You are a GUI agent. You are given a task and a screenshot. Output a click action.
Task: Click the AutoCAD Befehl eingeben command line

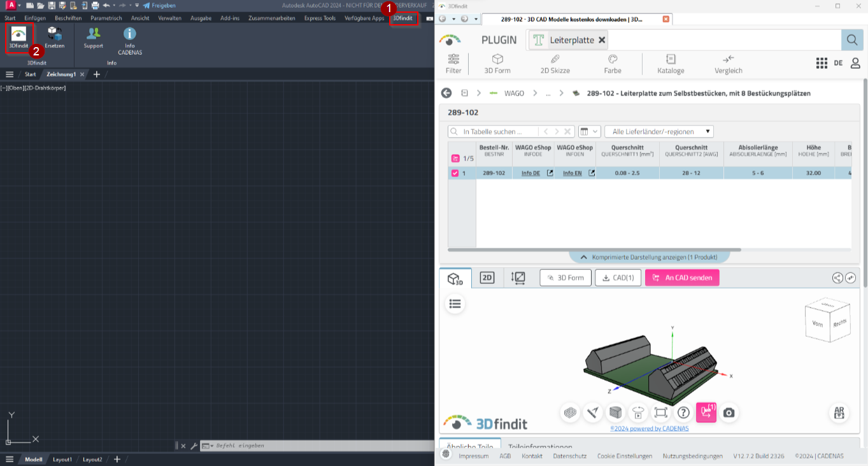click(x=317, y=446)
